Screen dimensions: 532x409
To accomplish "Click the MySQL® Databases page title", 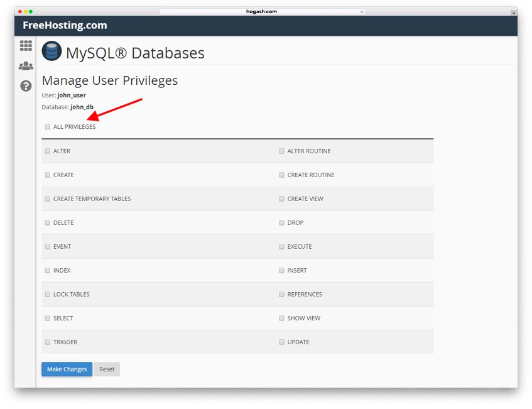I will (135, 53).
